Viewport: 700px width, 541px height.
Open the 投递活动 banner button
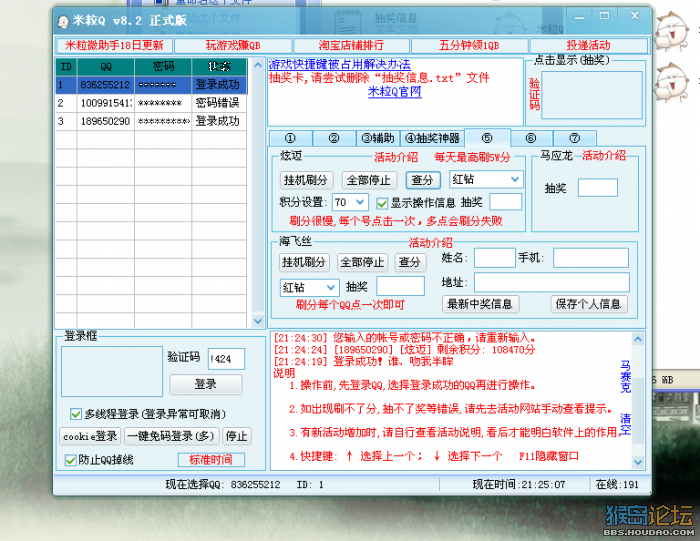coord(588,46)
